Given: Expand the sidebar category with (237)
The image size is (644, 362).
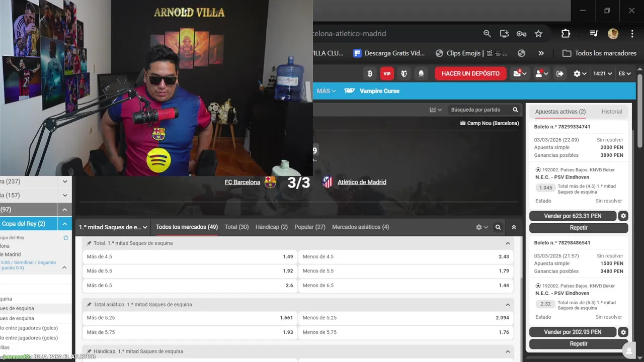Looking at the screenshot, I should (65, 182).
